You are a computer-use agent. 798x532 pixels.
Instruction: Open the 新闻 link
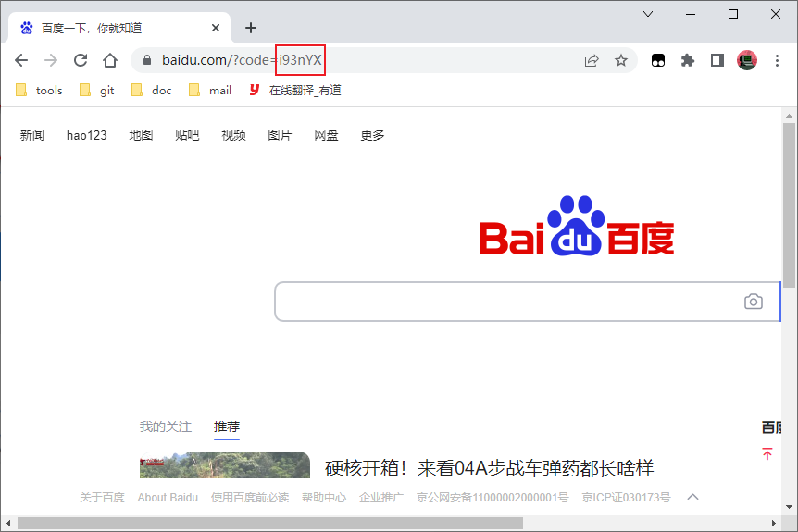point(32,135)
